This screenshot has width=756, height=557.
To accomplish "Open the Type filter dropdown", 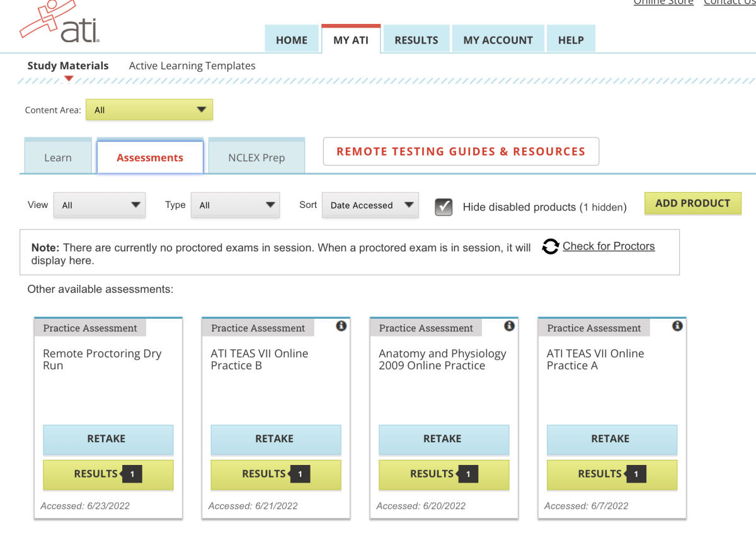I will point(235,205).
